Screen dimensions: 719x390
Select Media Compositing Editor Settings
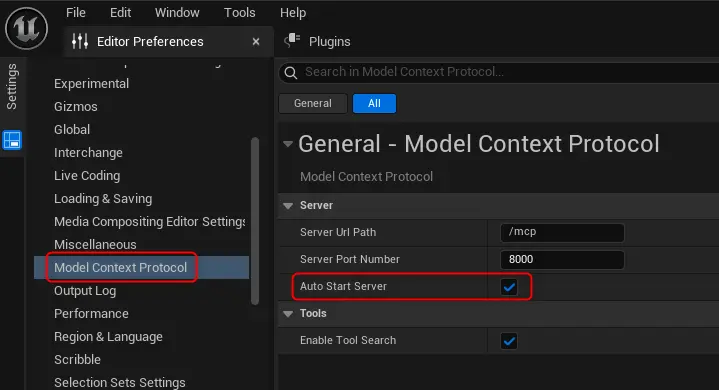click(149, 221)
